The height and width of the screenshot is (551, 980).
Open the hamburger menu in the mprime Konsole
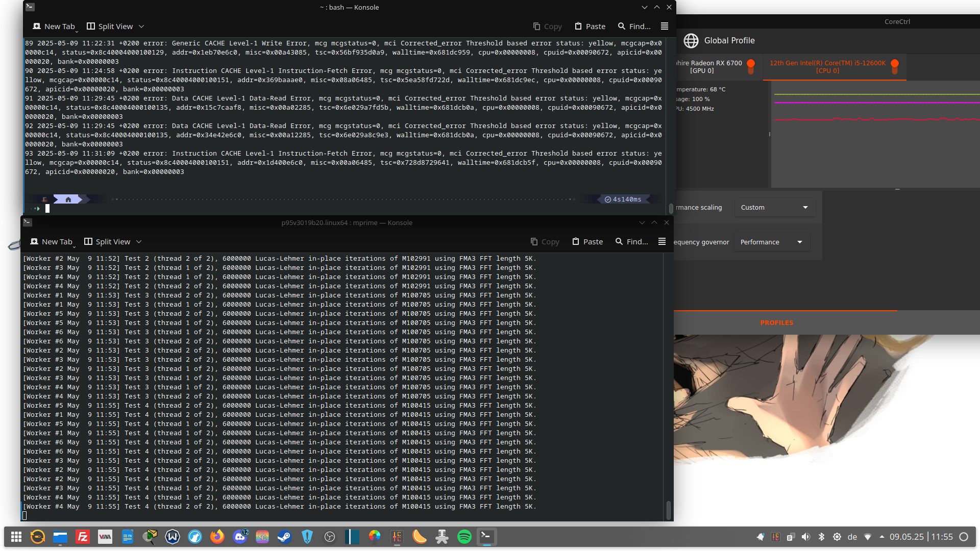pyautogui.click(x=661, y=241)
